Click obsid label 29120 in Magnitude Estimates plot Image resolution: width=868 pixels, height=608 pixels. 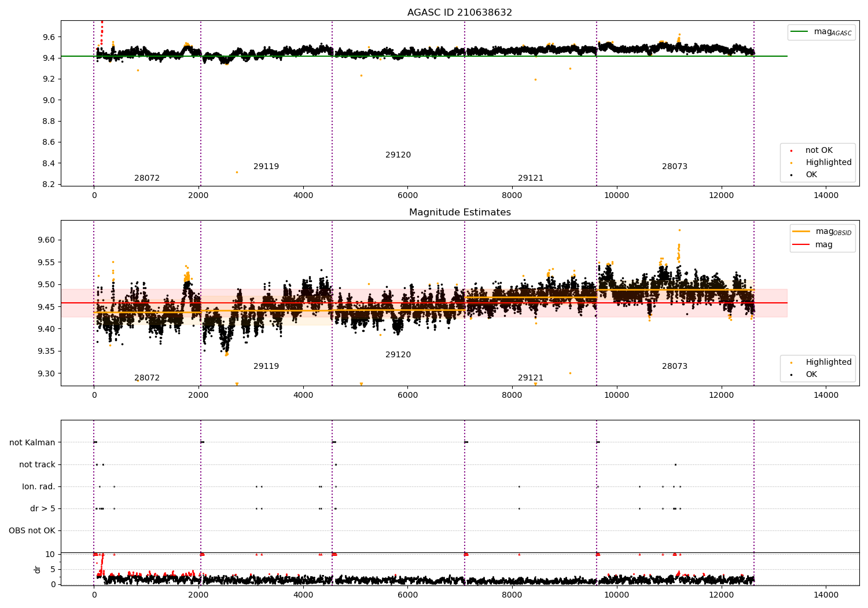click(x=398, y=354)
